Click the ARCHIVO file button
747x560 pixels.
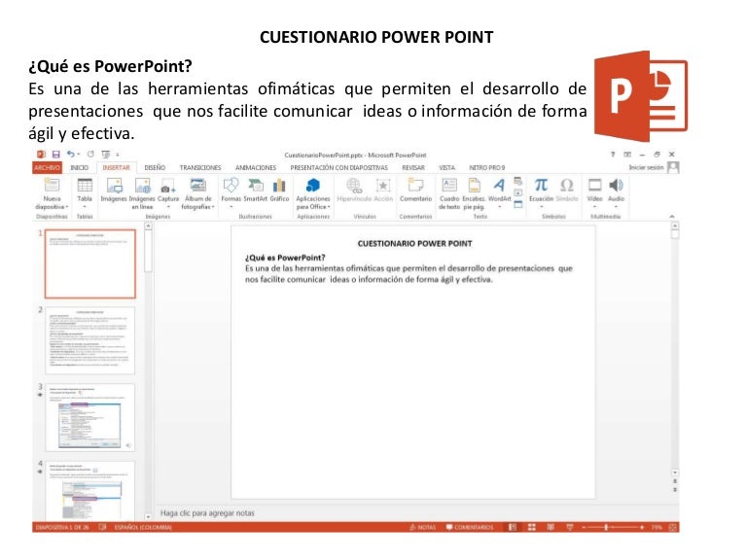pos(47,167)
